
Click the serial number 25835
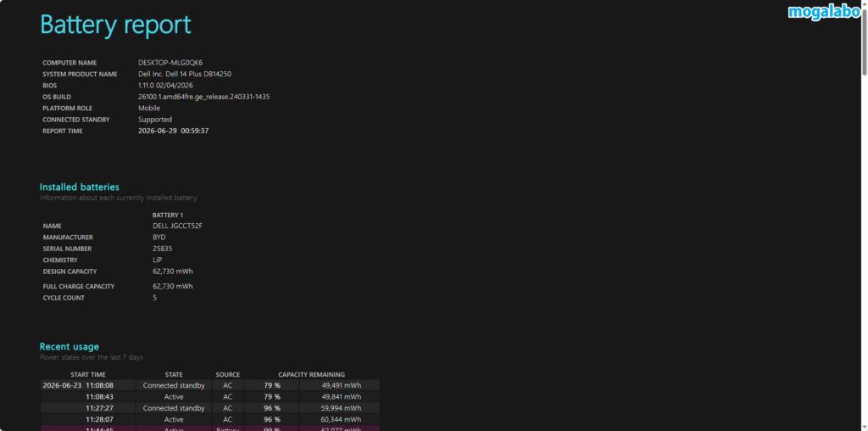coord(162,249)
